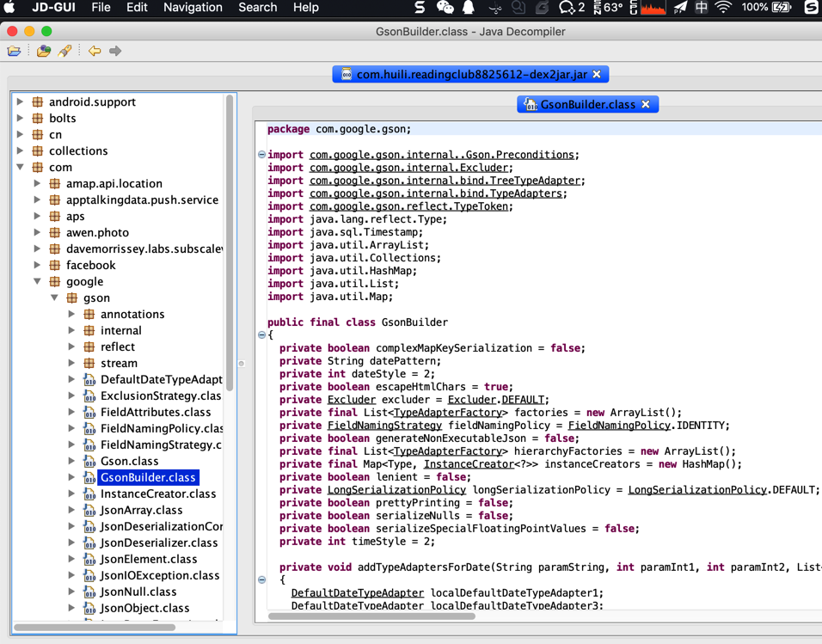Close the GsonBuilder.class editor tab
822x644 pixels.
(646, 104)
